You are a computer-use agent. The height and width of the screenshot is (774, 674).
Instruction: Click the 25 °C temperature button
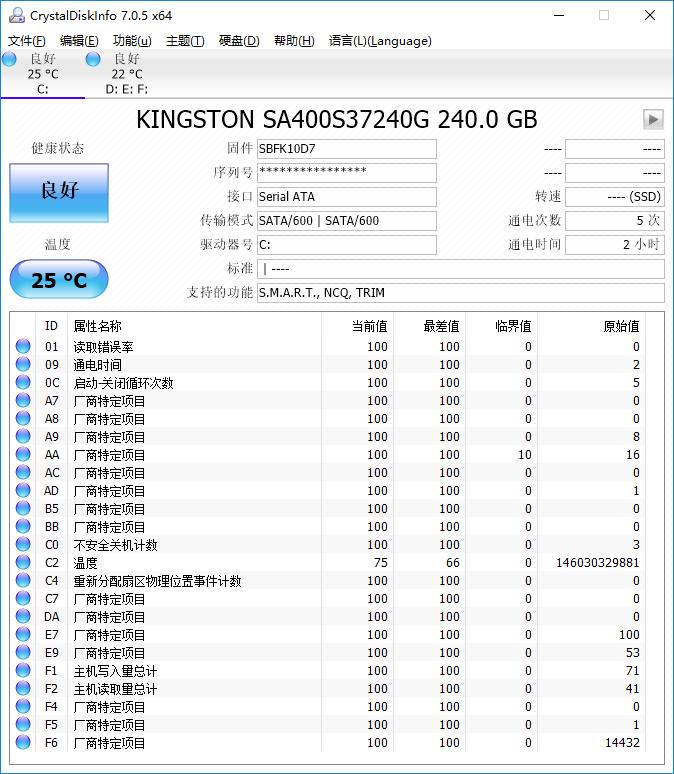coord(59,279)
